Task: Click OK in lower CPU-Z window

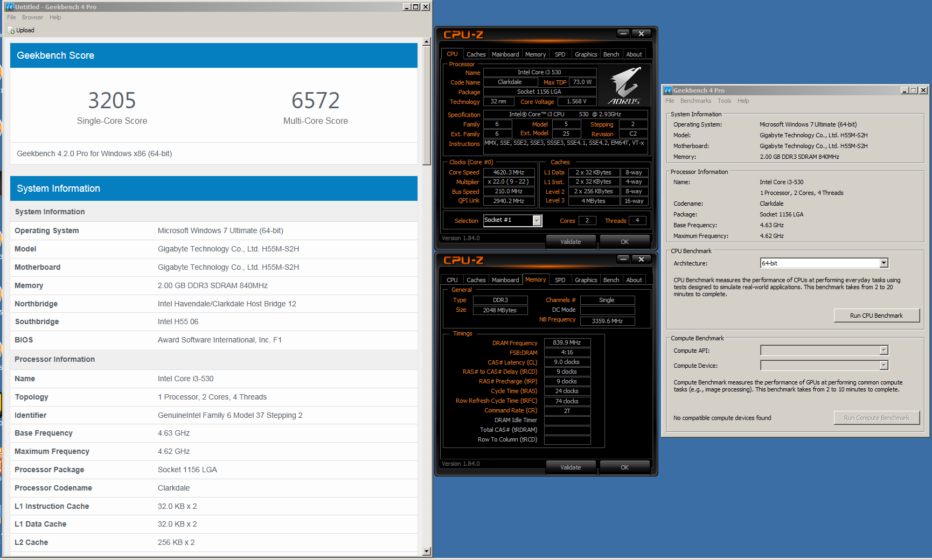Action: [624, 467]
